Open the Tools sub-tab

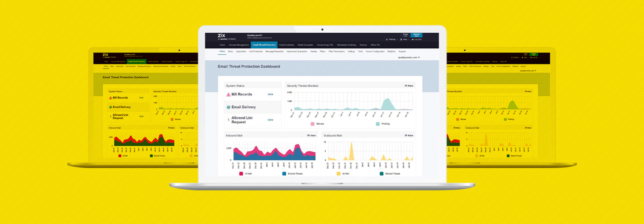360,51
